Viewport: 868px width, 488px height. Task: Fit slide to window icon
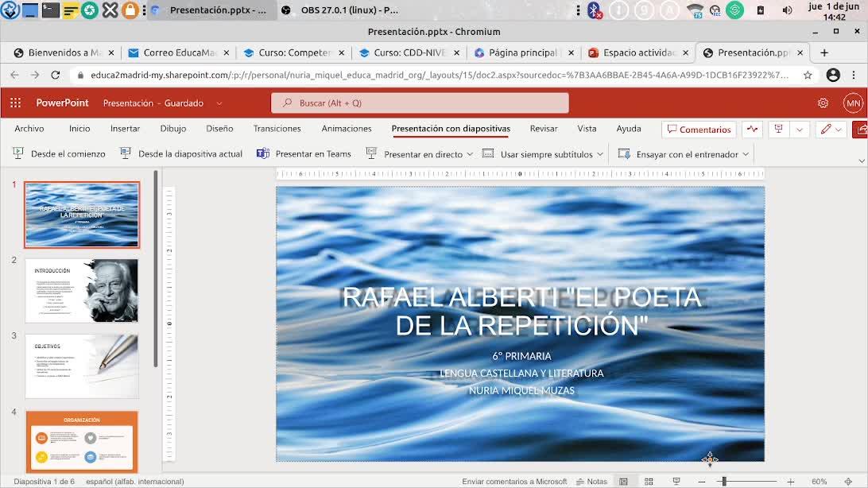pos(848,482)
